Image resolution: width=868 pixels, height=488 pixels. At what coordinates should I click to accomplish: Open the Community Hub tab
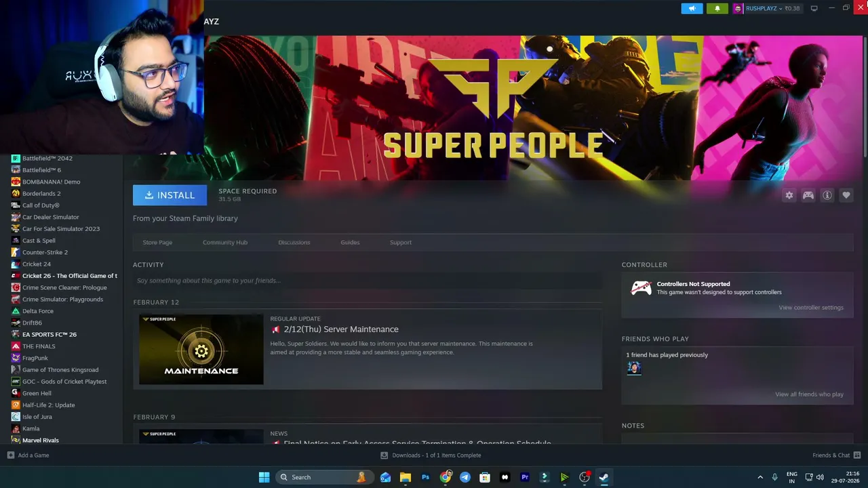click(225, 243)
